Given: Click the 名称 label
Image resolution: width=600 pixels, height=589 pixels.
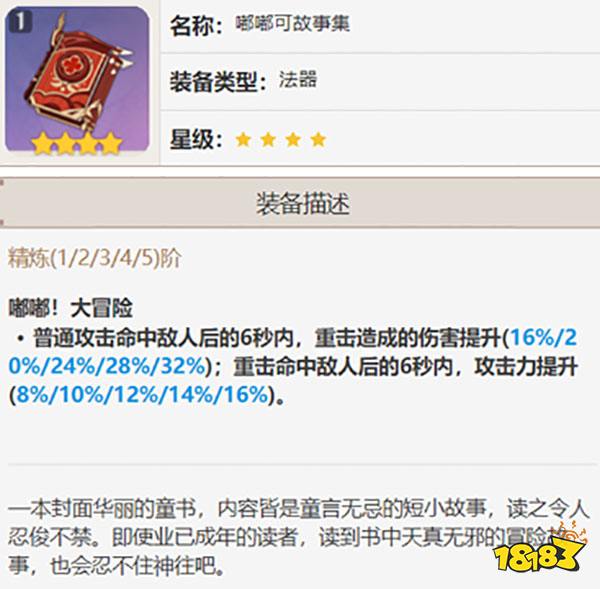Looking at the screenshot, I should 196,26.
